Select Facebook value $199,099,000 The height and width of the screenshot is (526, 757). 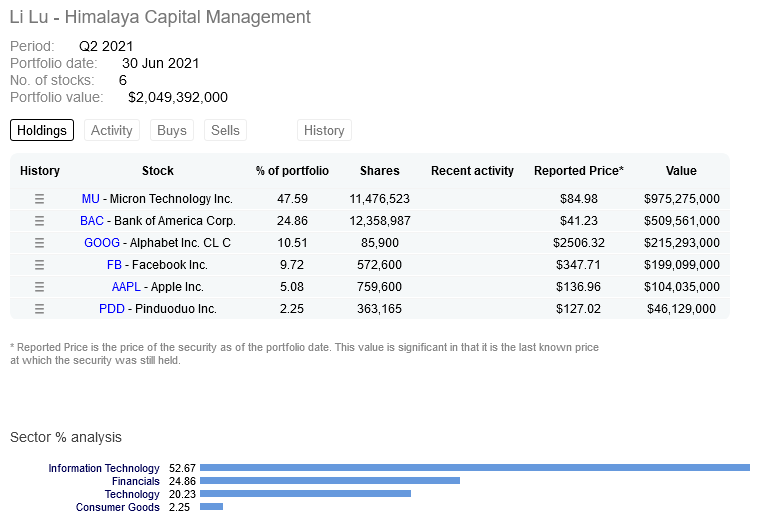[682, 265]
